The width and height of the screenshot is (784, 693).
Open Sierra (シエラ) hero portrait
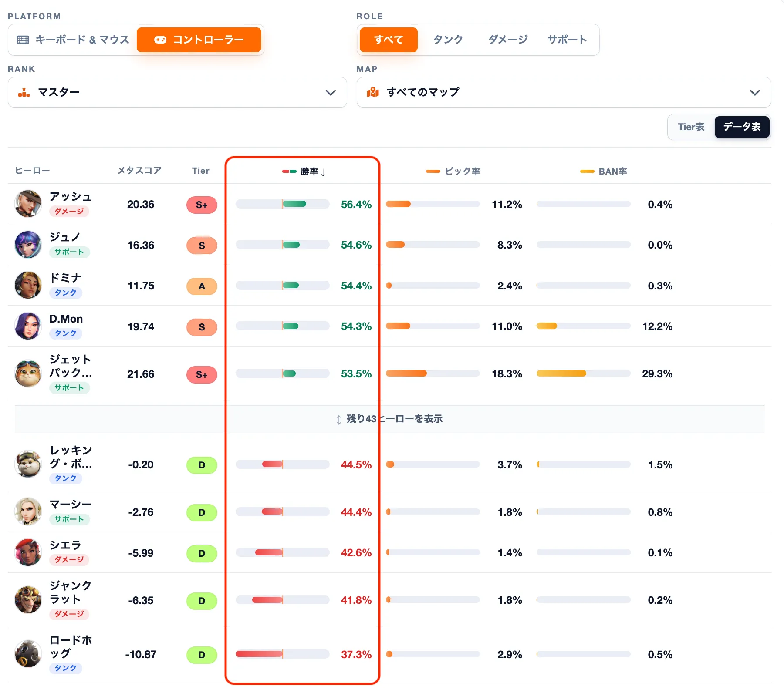tap(28, 552)
